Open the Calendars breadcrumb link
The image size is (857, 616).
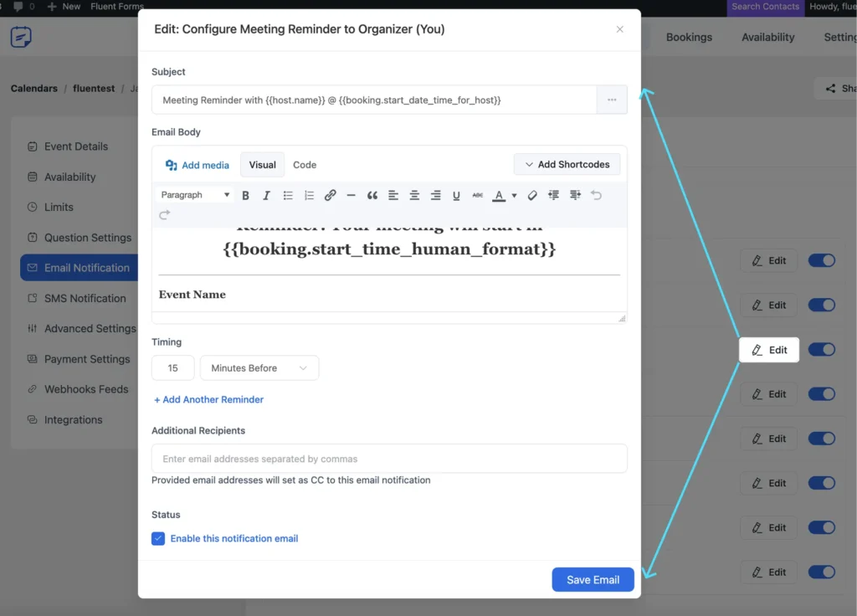[33, 89]
